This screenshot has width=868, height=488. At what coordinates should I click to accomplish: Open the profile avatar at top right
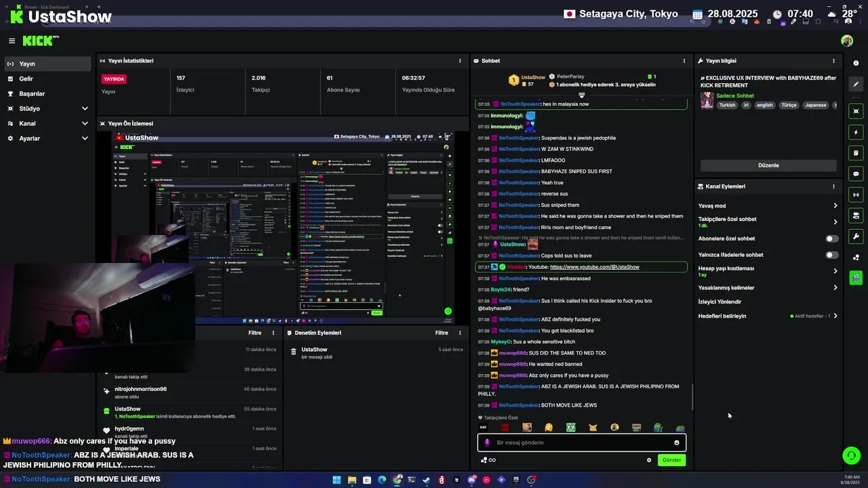[847, 41]
